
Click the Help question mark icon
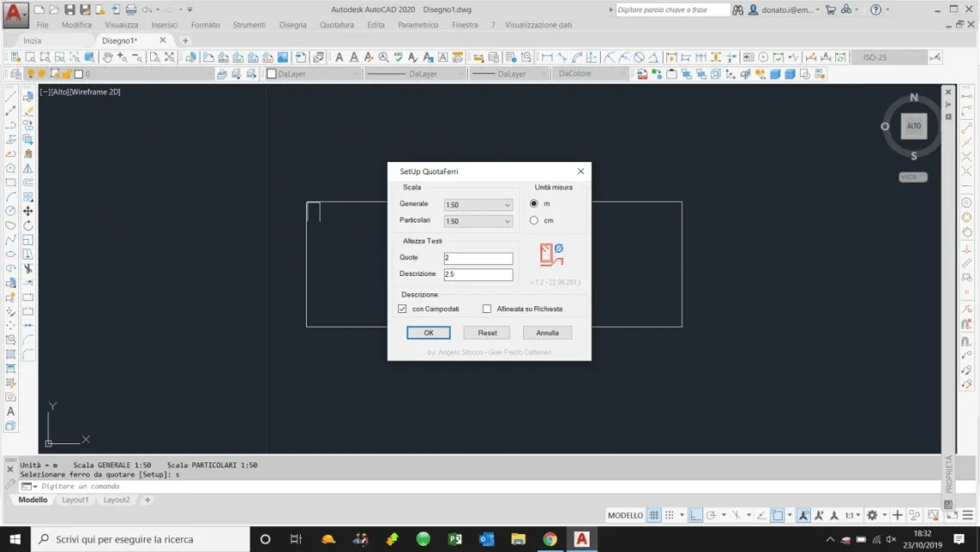[x=876, y=9]
